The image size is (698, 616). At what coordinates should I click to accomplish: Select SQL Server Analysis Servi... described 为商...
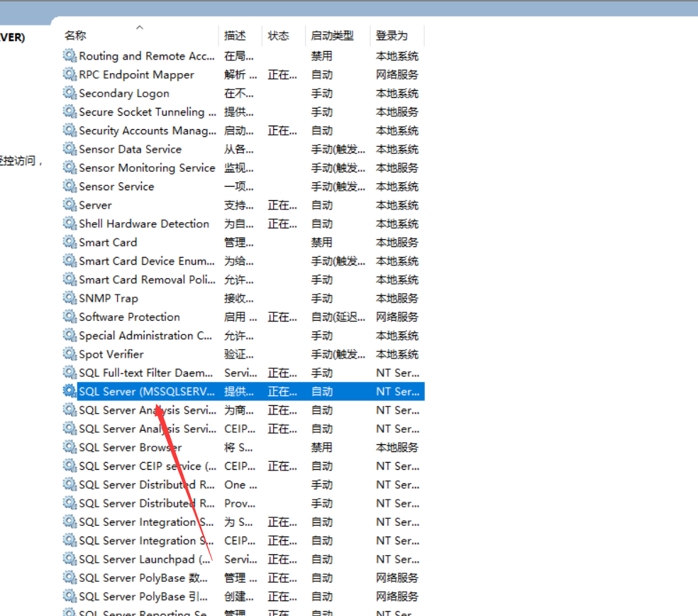(x=148, y=410)
